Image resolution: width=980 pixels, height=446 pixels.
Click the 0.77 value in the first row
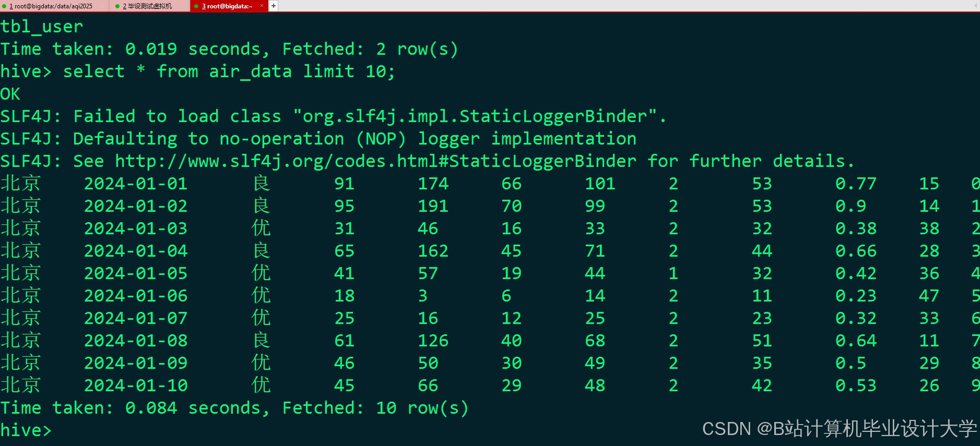(x=856, y=184)
